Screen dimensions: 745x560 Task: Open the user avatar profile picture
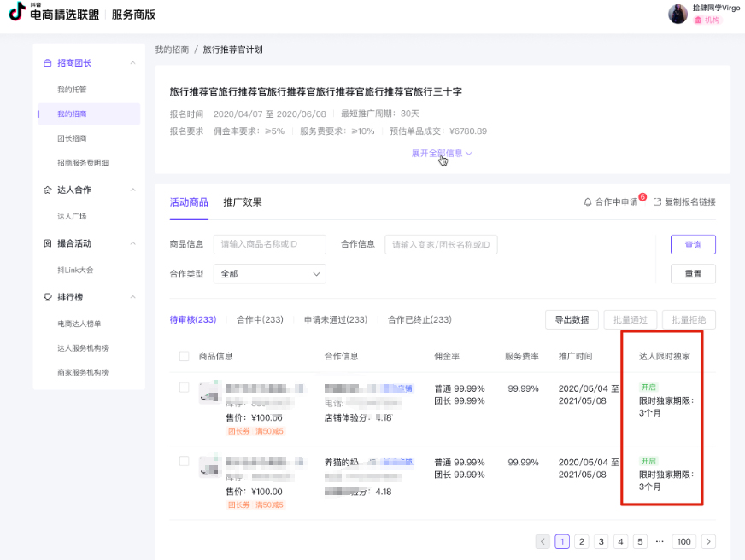(678, 14)
